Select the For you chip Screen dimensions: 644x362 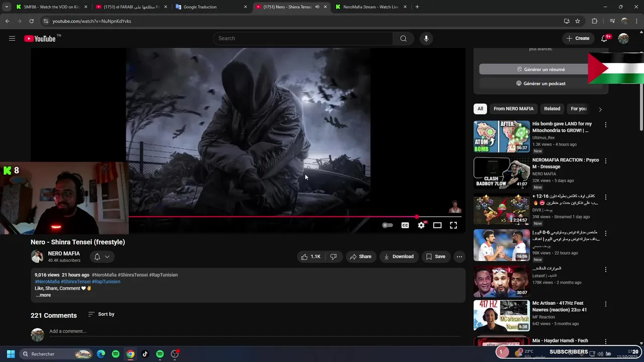579,109
